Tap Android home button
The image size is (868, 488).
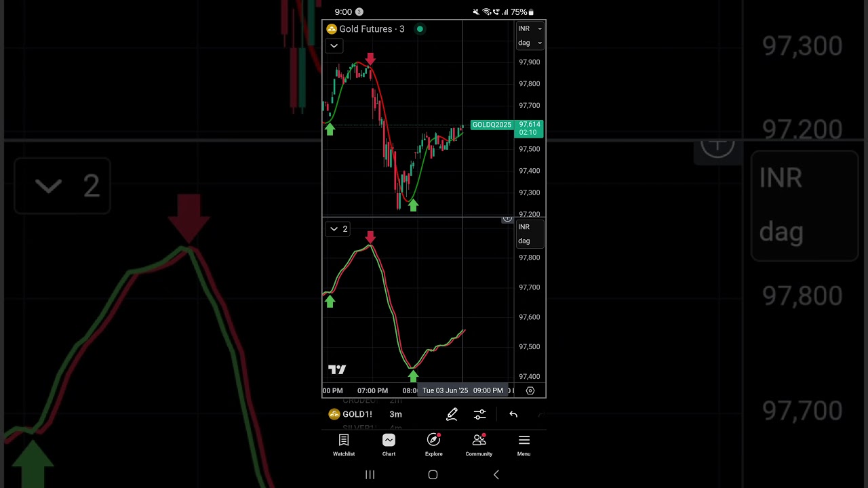[x=433, y=474]
